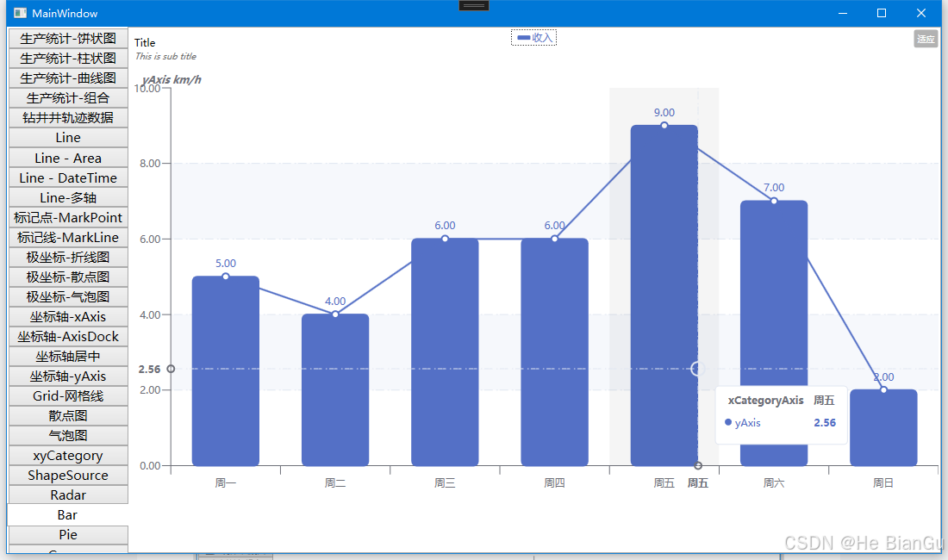
Task: Close the MainWindow window
Action: pyautogui.click(x=920, y=13)
